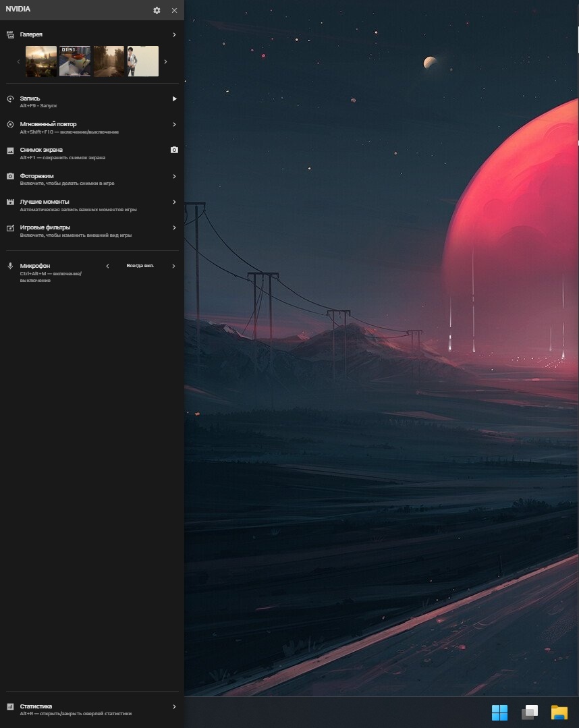Click the Мгновенный повтор replay icon
This screenshot has width=579, height=728.
10,125
